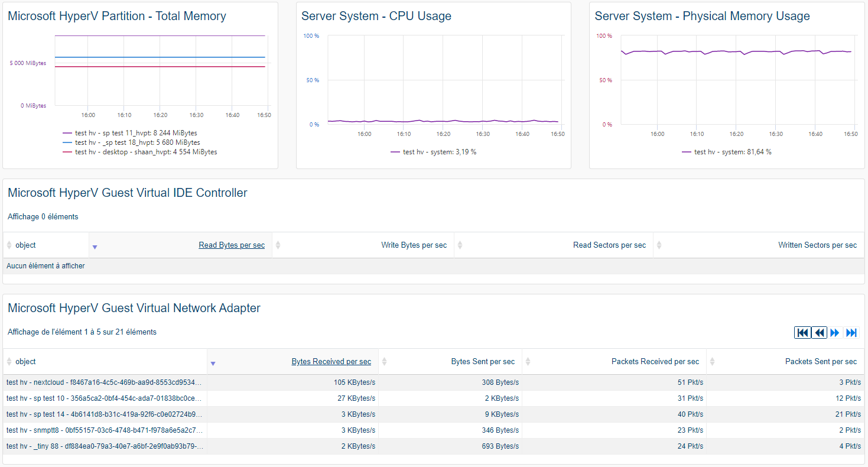868x467 pixels.
Task: Go to the previous page of the adapter table
Action: coord(819,332)
